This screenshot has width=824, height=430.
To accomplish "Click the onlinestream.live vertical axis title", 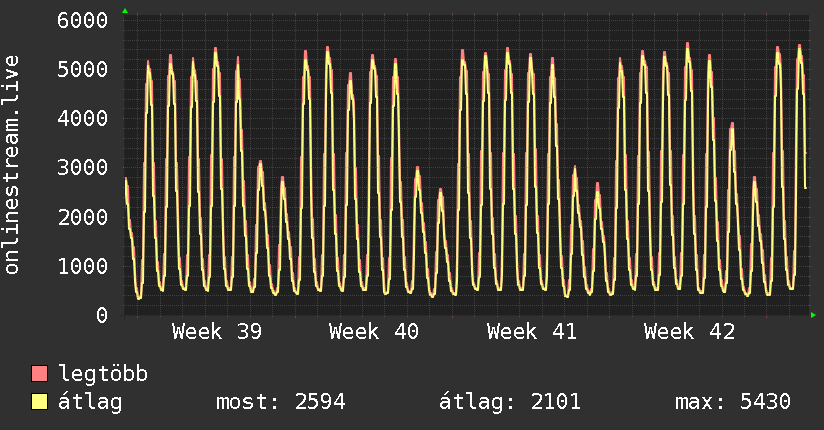I will pos(12,165).
